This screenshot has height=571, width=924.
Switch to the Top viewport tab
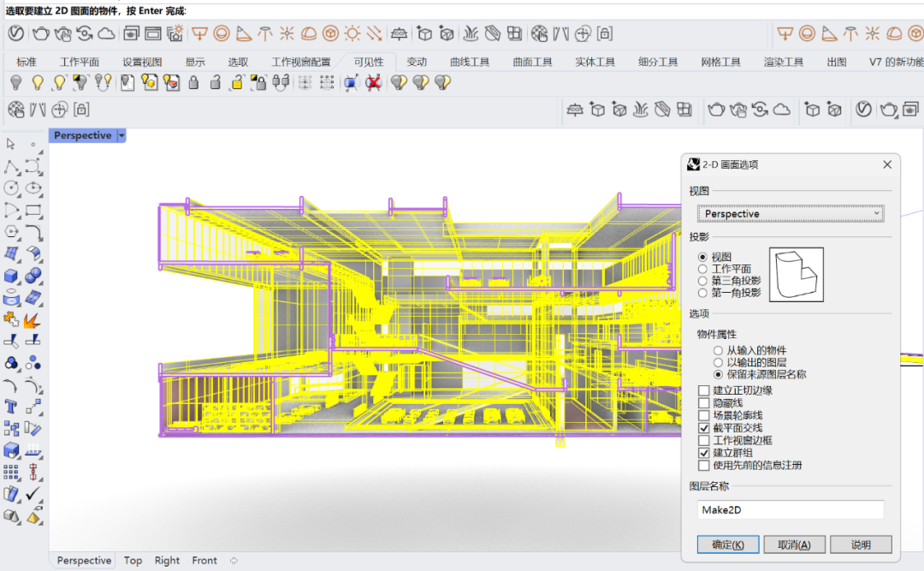tap(133, 561)
